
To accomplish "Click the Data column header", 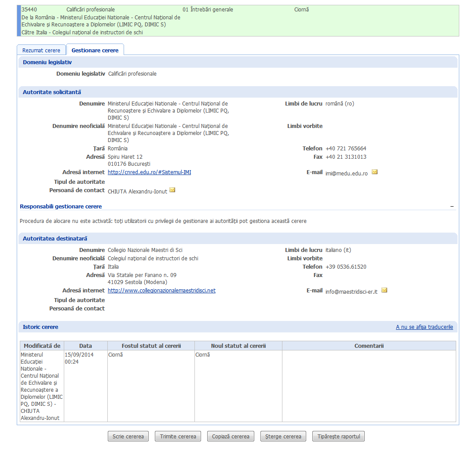I will pyautogui.click(x=85, y=346).
